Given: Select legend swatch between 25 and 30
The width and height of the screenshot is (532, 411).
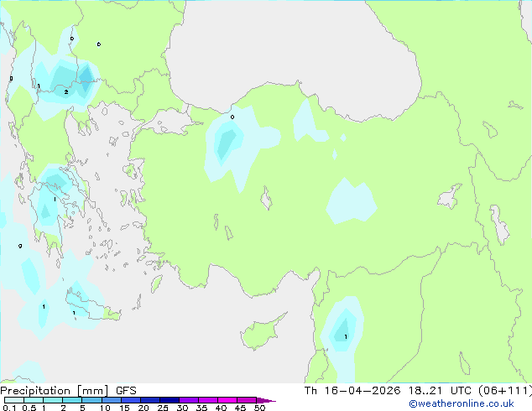Looking at the screenshot, I should [x=169, y=400].
